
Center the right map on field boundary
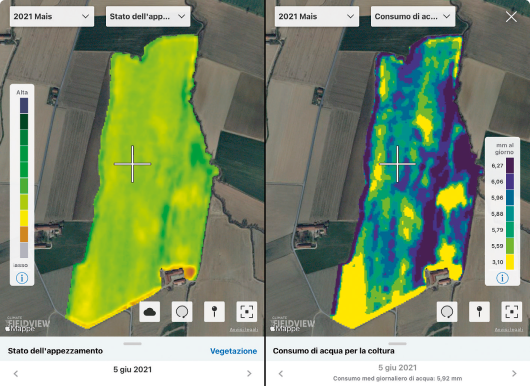512,312
